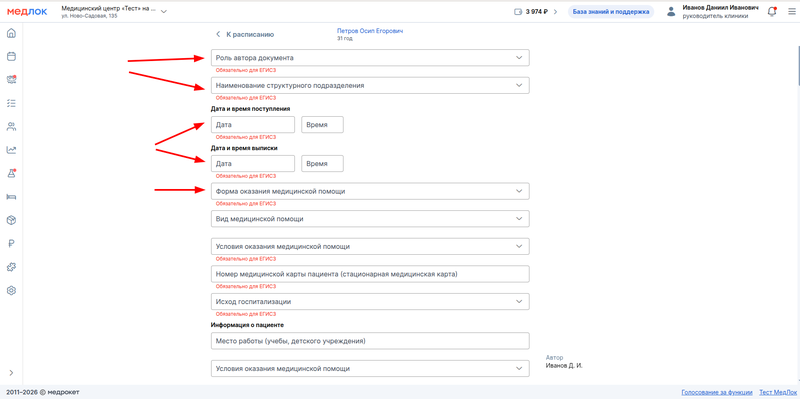Click Тест МедЛок footer link
Image resolution: width=800 pixels, height=399 pixels.
click(778, 392)
